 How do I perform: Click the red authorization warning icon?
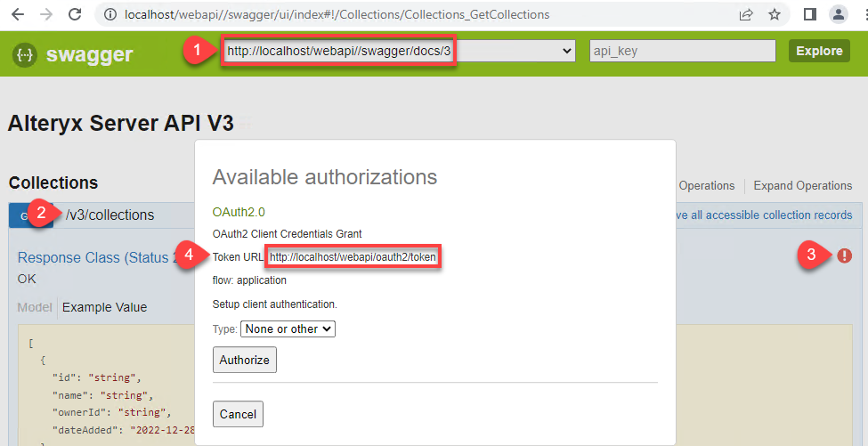pyautogui.click(x=844, y=255)
